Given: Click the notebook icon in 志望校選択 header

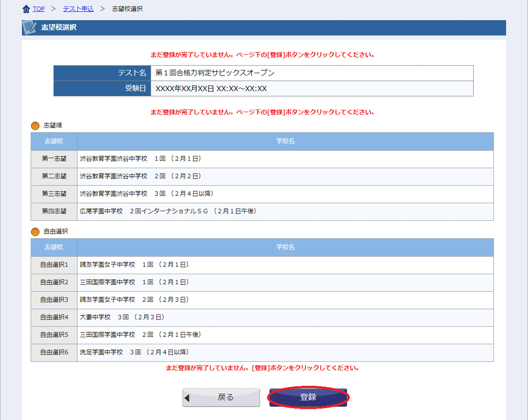Looking at the screenshot, I should [x=29, y=28].
